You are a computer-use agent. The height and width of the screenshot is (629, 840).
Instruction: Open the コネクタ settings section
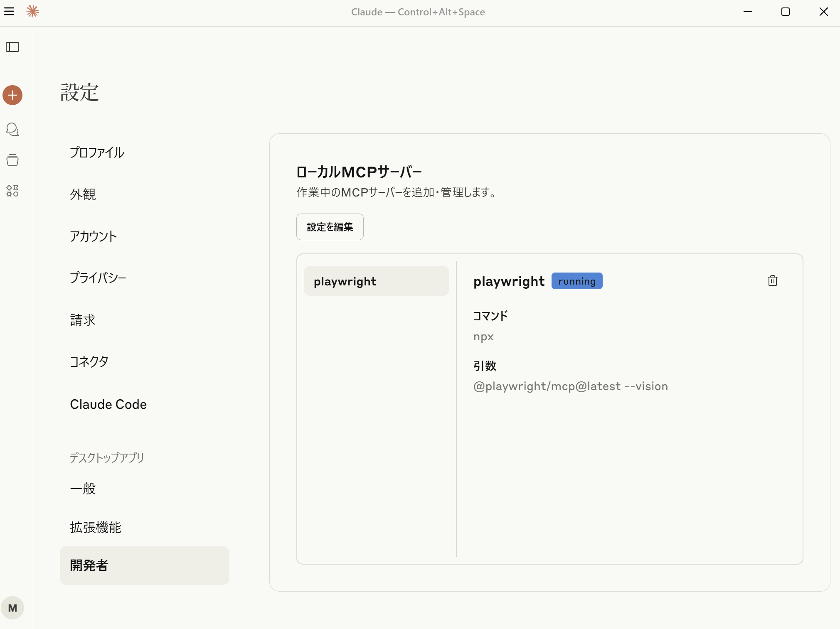(x=144, y=362)
